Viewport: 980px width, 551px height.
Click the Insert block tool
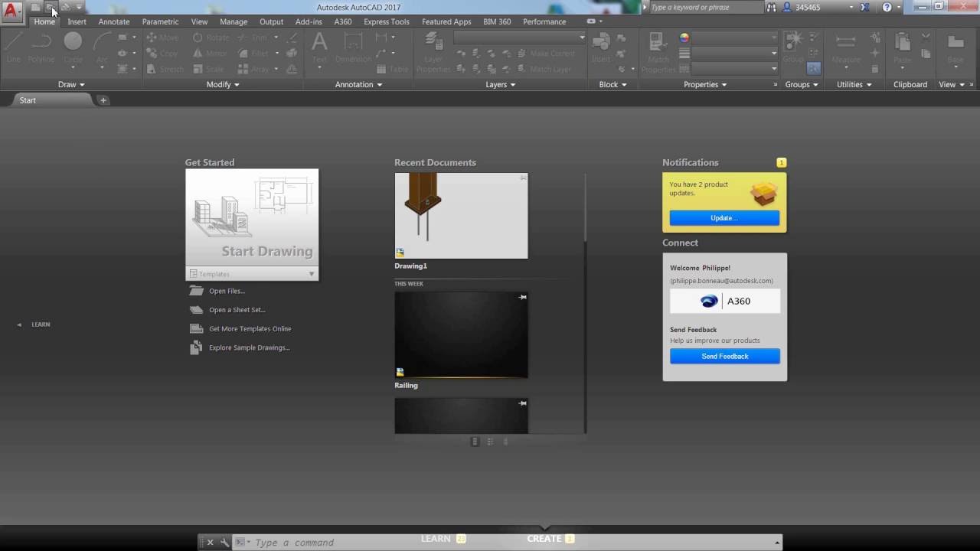click(602, 47)
